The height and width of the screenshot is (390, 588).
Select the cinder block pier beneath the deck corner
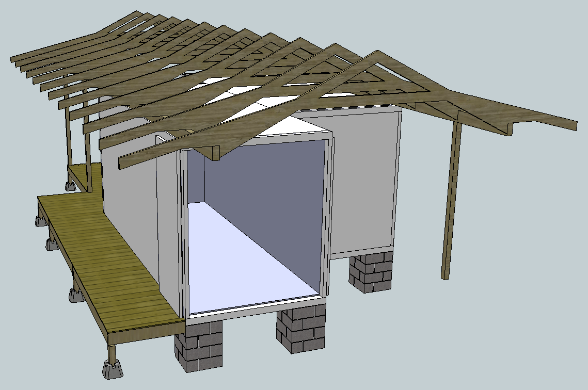tap(198, 346)
